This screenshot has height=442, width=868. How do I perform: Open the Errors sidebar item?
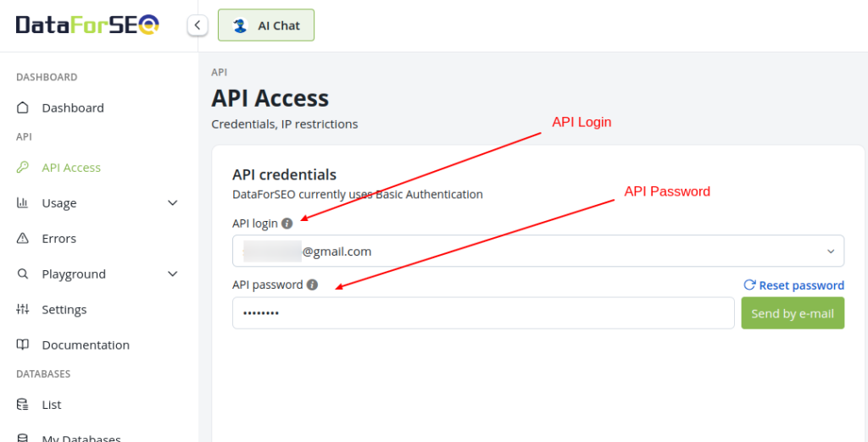[59, 239]
